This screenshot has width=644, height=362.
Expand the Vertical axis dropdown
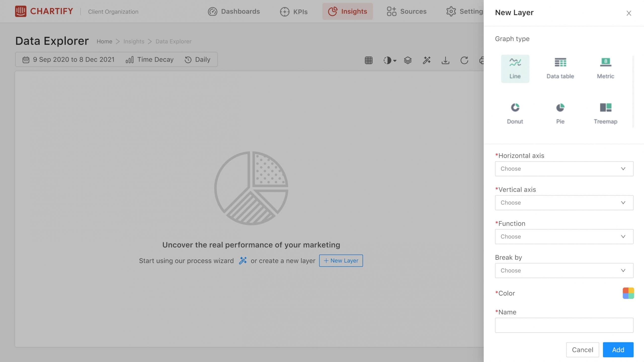pos(564,203)
